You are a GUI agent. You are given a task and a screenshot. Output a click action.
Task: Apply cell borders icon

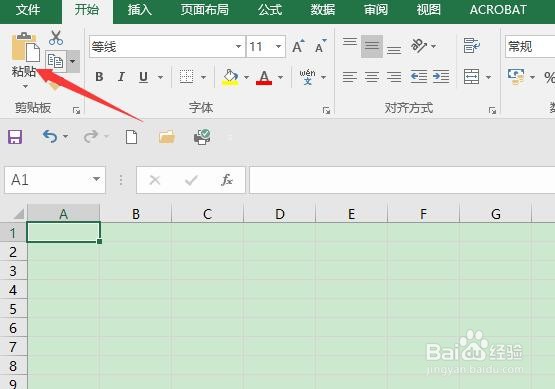tap(187, 76)
